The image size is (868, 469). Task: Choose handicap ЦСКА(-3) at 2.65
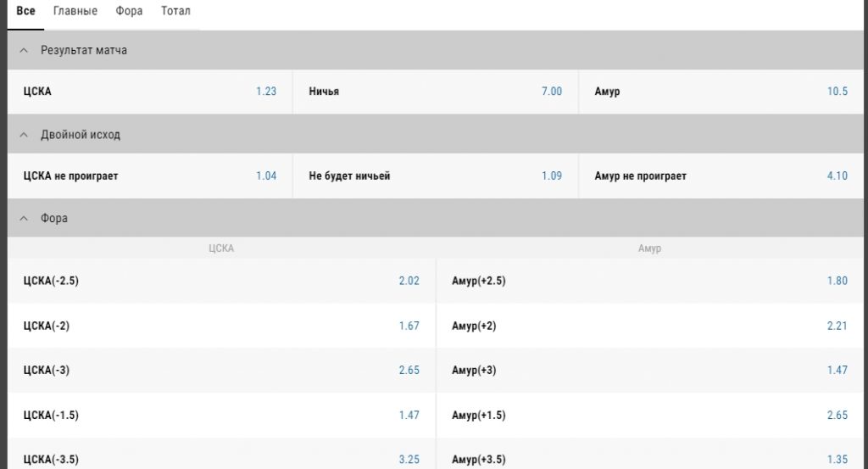(x=221, y=370)
